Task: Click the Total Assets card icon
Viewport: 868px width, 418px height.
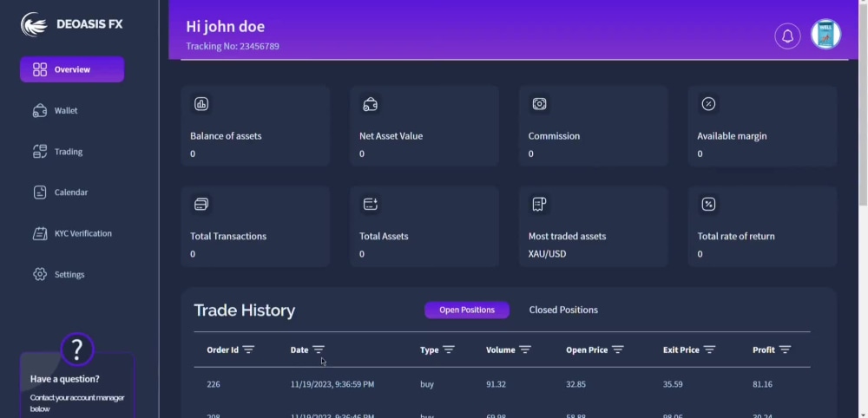Action: point(371,204)
